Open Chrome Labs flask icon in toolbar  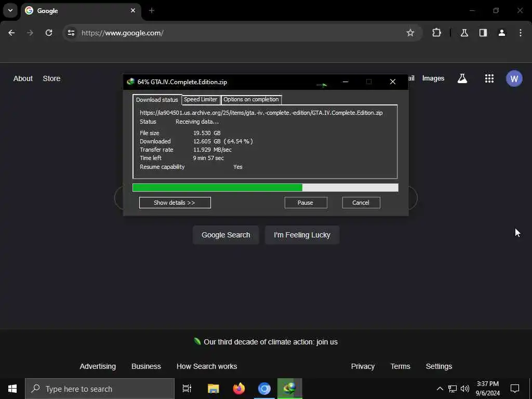pyautogui.click(x=464, y=33)
